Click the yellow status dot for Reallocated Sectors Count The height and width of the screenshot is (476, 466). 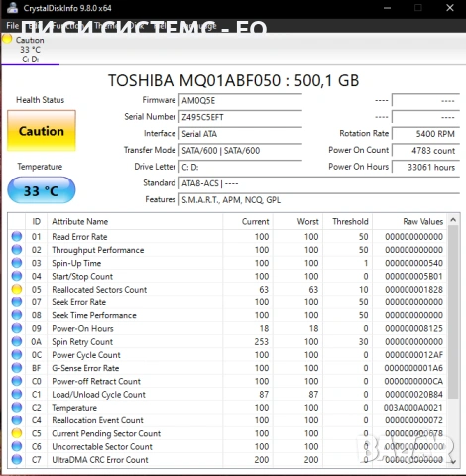point(17,289)
